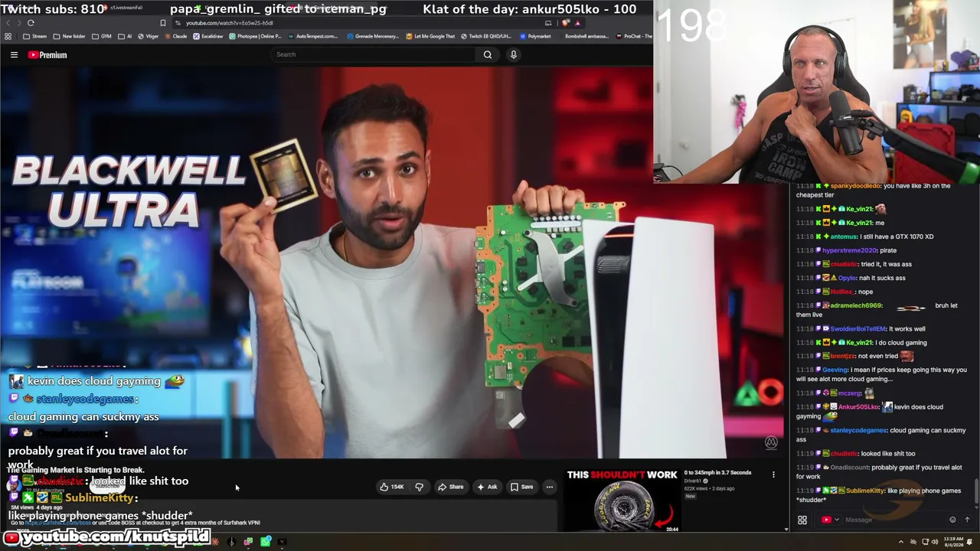Open the taskbar clock showing 11:19 AM
The width and height of the screenshot is (980, 551).
954,542
